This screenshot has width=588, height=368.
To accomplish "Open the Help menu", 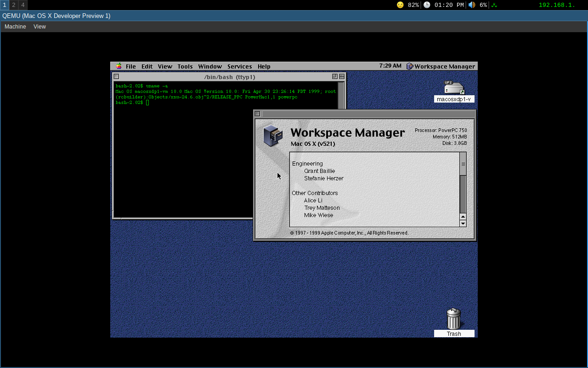I will (x=264, y=66).
